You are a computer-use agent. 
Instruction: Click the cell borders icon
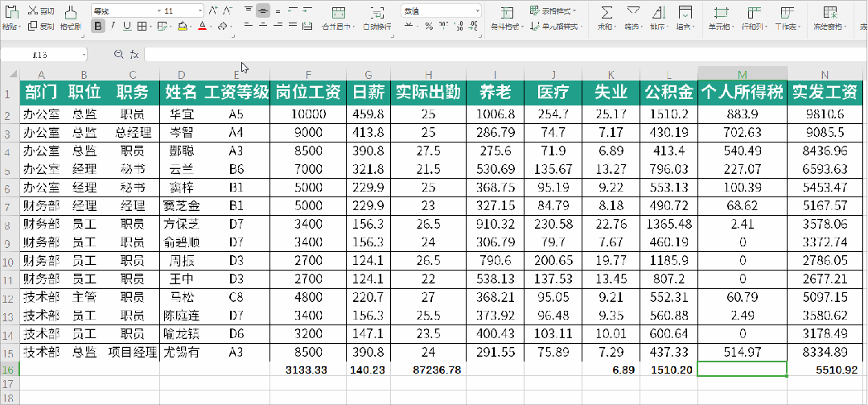tap(142, 26)
